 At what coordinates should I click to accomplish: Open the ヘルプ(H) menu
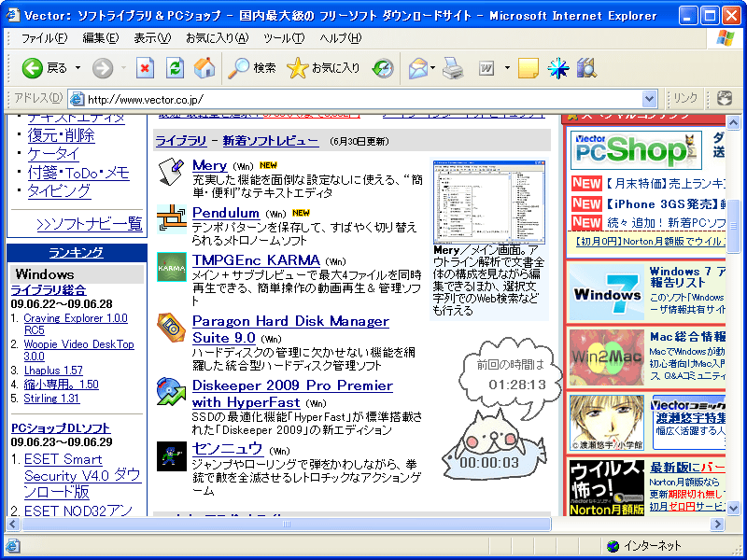[341, 38]
